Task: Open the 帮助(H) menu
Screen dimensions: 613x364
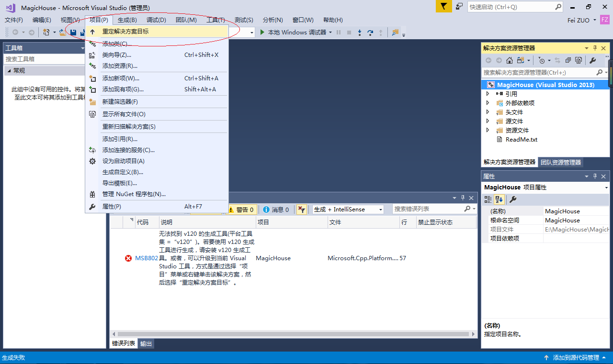Action: [333, 20]
